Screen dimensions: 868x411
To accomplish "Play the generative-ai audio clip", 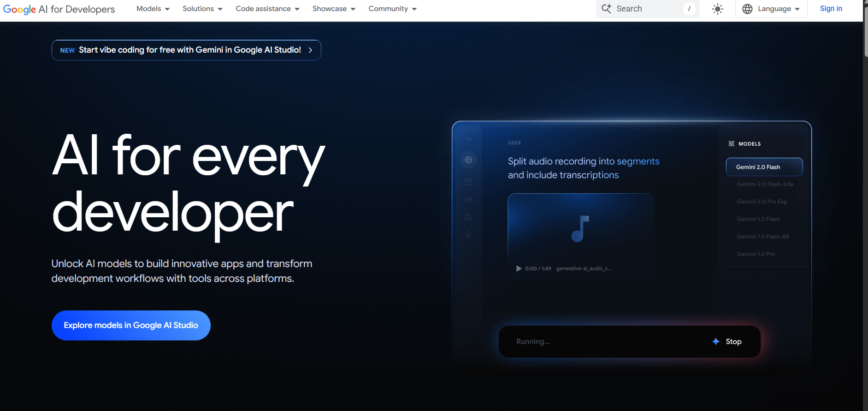I will (x=519, y=268).
